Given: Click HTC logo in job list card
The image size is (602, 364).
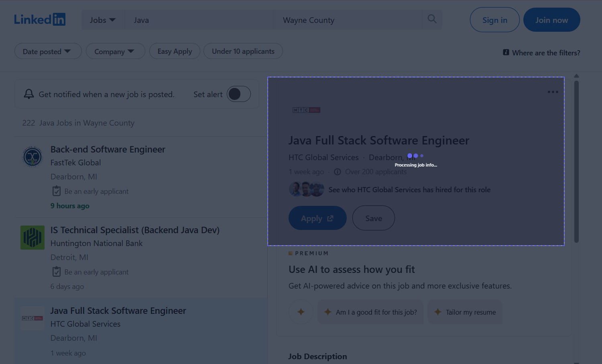Looking at the screenshot, I should [33, 318].
